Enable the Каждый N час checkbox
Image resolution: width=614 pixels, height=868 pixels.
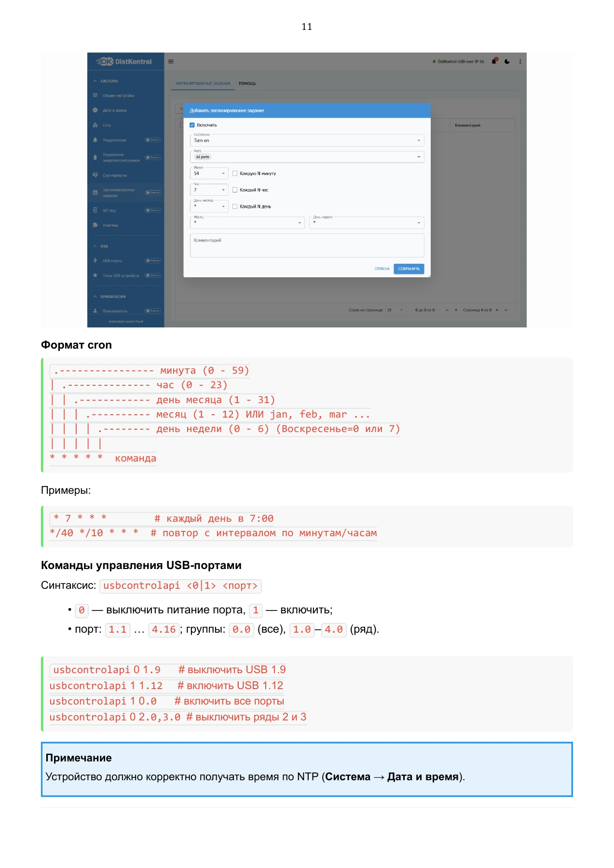click(x=235, y=190)
